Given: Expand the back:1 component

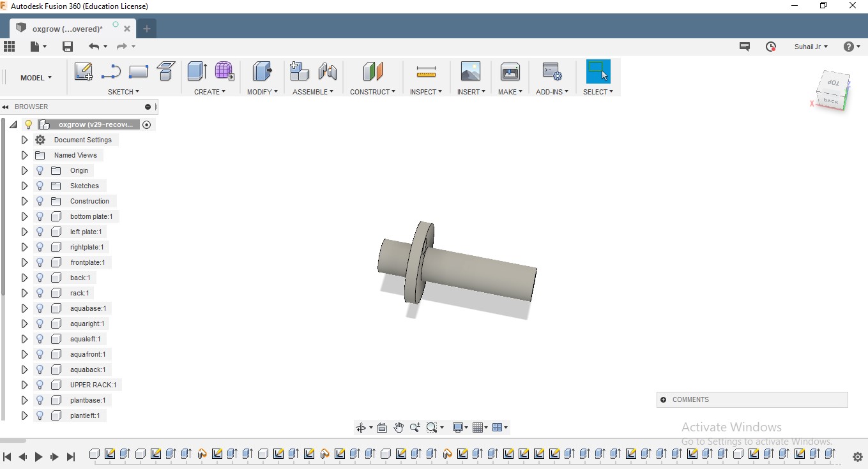Looking at the screenshot, I should click(24, 278).
